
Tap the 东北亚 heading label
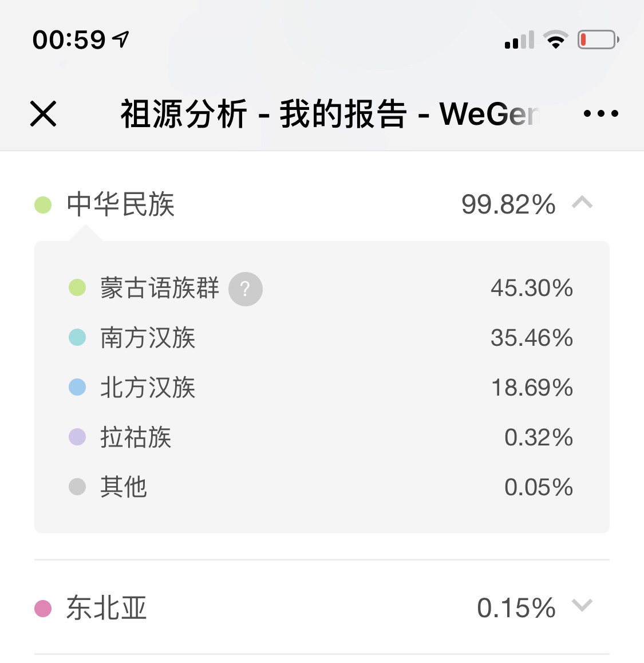point(106,608)
